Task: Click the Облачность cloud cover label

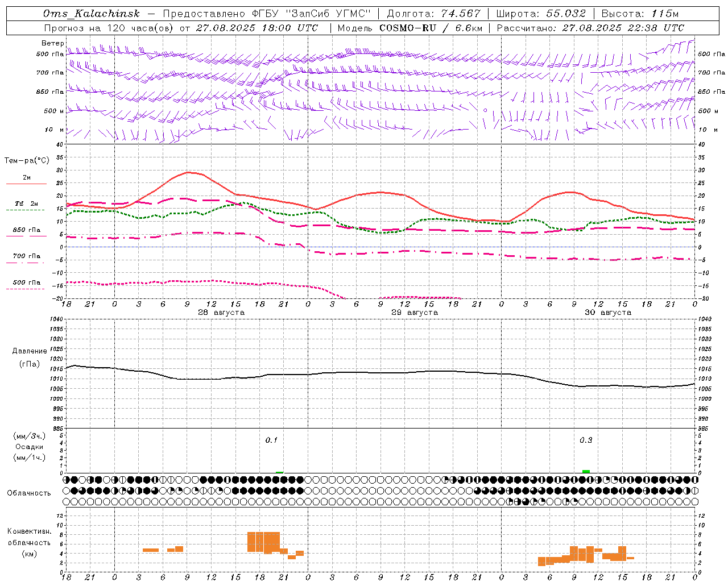Action: [29, 493]
